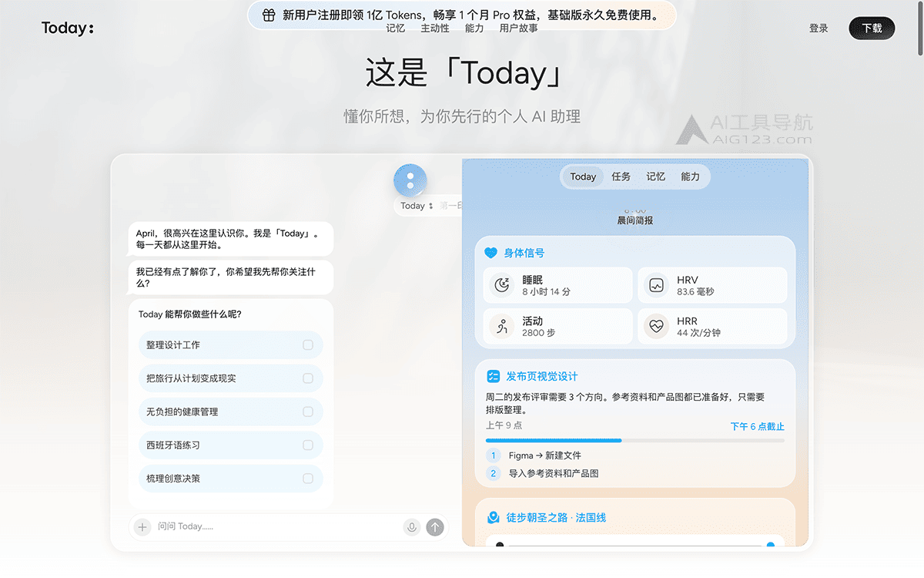Click the HRR heart rate icon
The image size is (924, 578).
coord(656,326)
